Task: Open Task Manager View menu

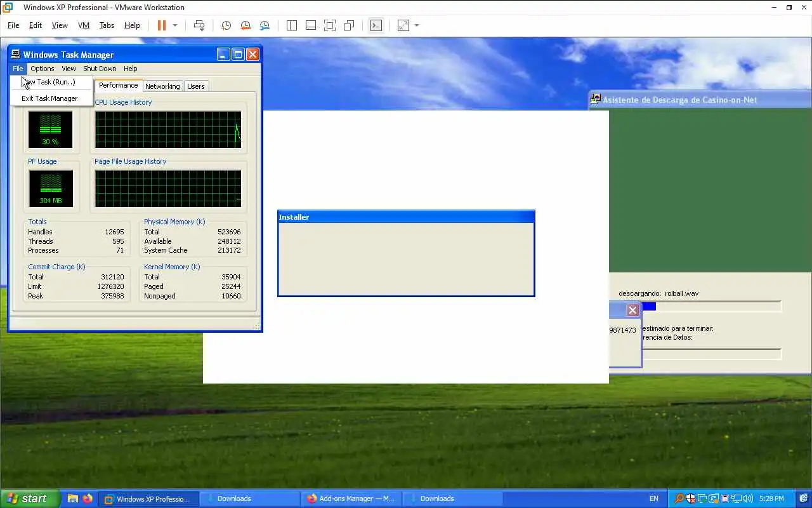Action: pyautogui.click(x=69, y=69)
